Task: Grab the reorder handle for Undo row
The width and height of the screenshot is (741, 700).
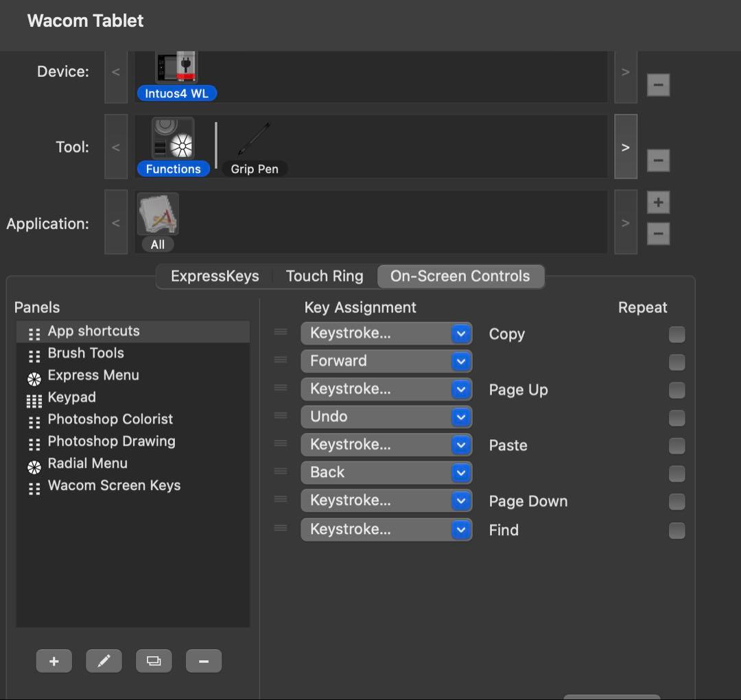Action: (281, 415)
